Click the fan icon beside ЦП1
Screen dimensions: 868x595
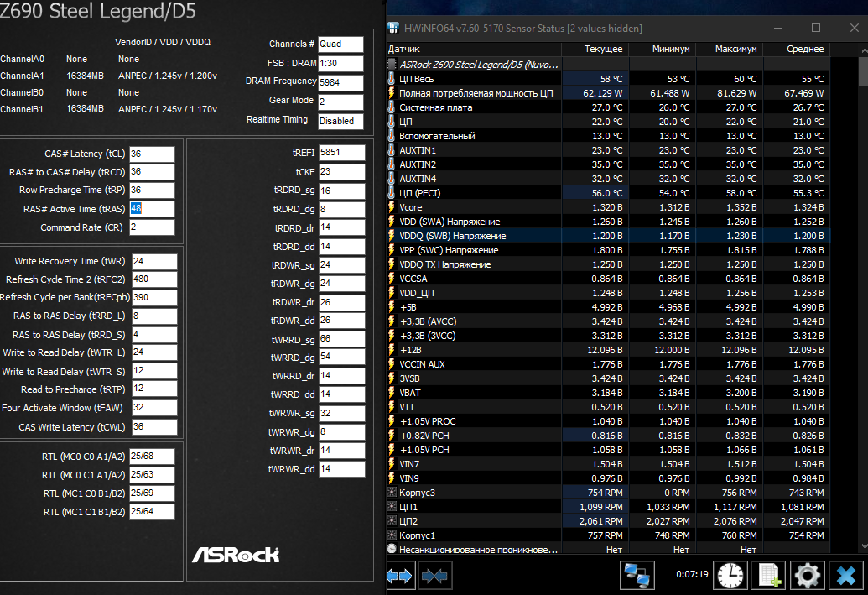pyautogui.click(x=392, y=507)
